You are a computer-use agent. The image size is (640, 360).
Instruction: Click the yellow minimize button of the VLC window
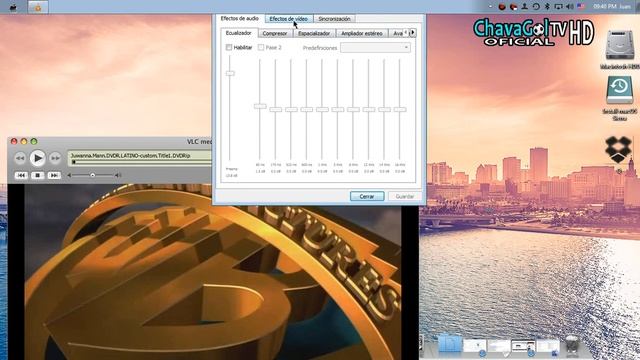point(24,141)
